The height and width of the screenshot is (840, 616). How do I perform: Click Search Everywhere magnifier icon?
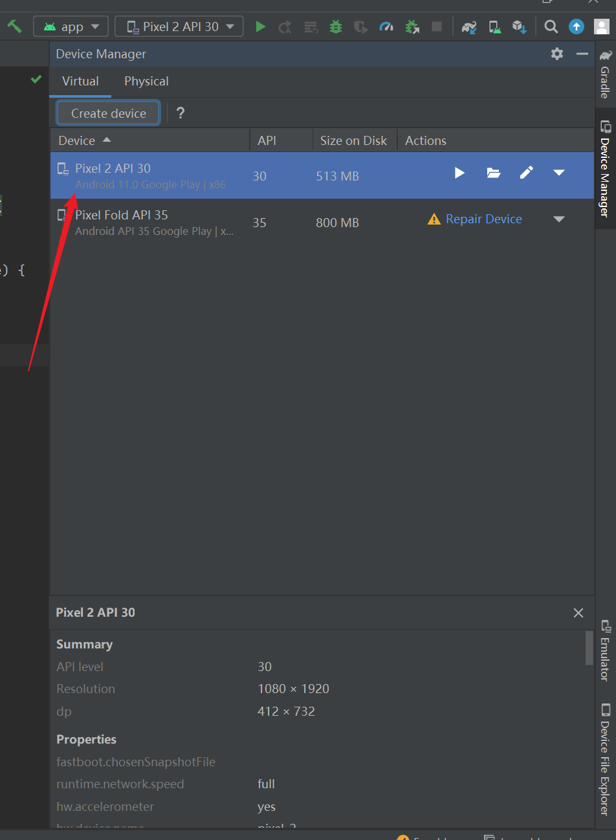[x=551, y=27]
